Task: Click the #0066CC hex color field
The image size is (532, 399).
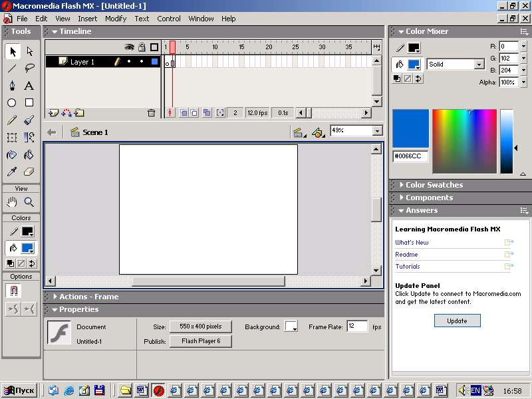Action: [x=410, y=156]
